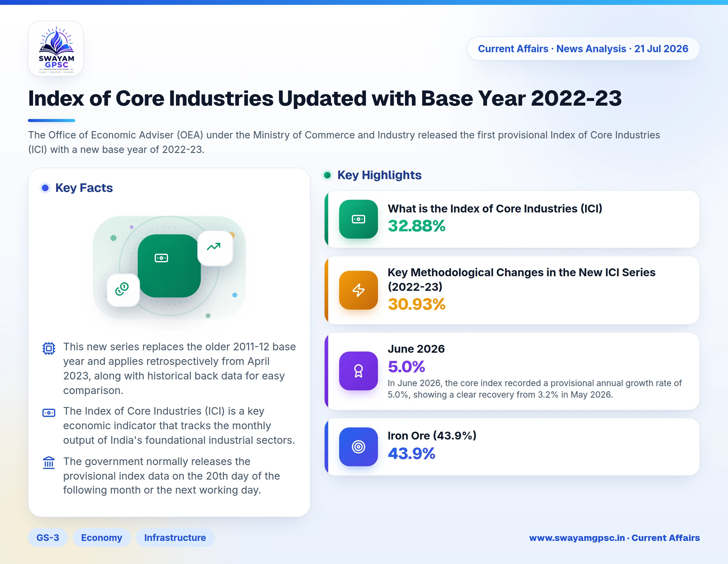This screenshot has height=564, width=728.
Task: Click the purple 5.0% value
Action: (x=406, y=367)
